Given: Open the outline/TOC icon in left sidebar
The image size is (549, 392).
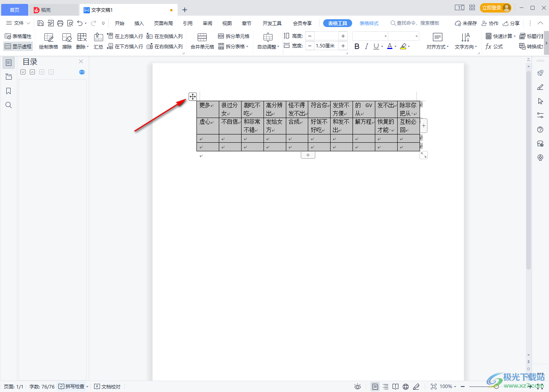Looking at the screenshot, I should click(9, 63).
